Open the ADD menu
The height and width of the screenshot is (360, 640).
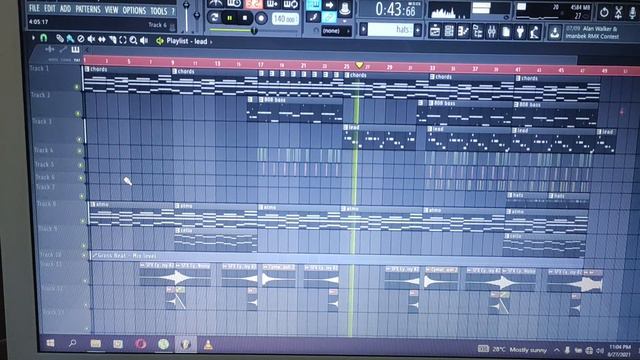click(x=65, y=9)
